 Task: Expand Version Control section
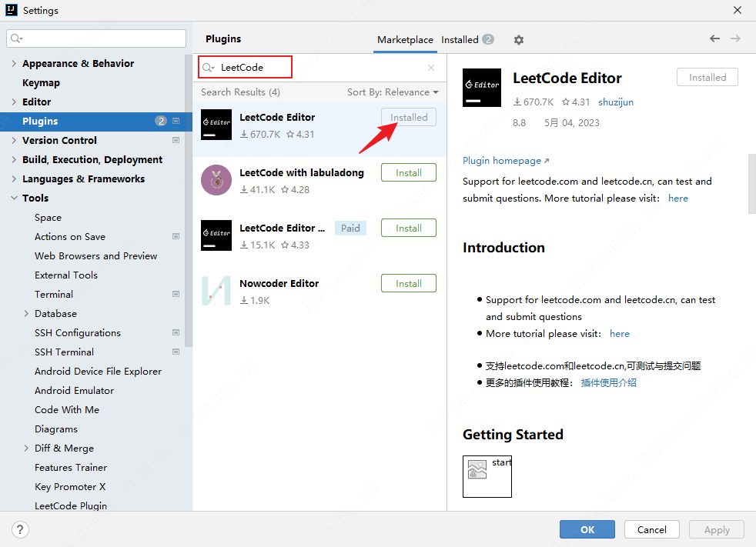click(14, 140)
